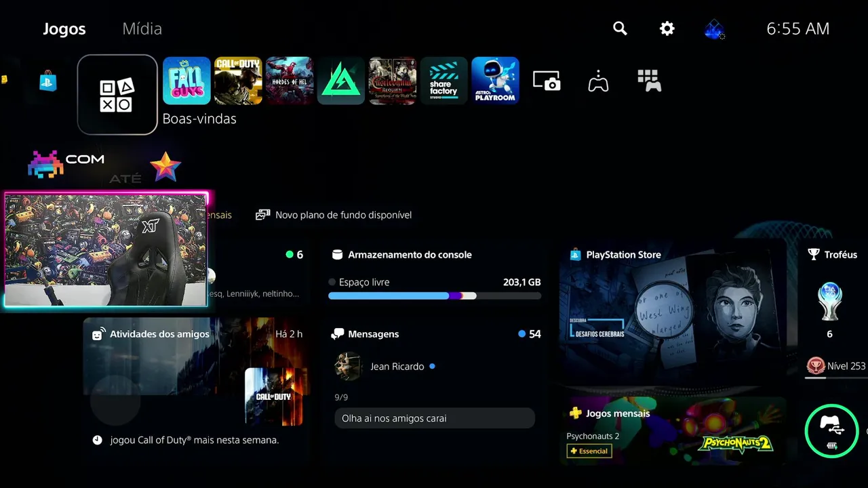Image resolution: width=868 pixels, height=488 pixels.
Task: Open the user profile avatar
Action: point(714,29)
